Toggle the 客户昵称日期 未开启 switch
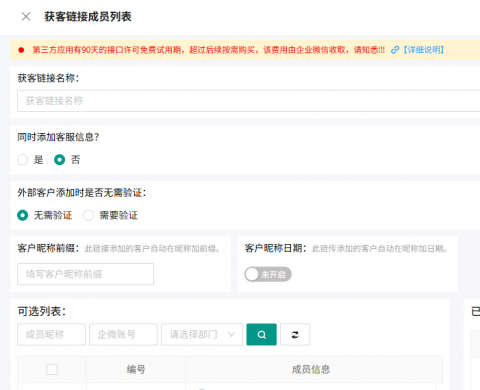Viewport: 480px width, 390px height. pos(268,274)
